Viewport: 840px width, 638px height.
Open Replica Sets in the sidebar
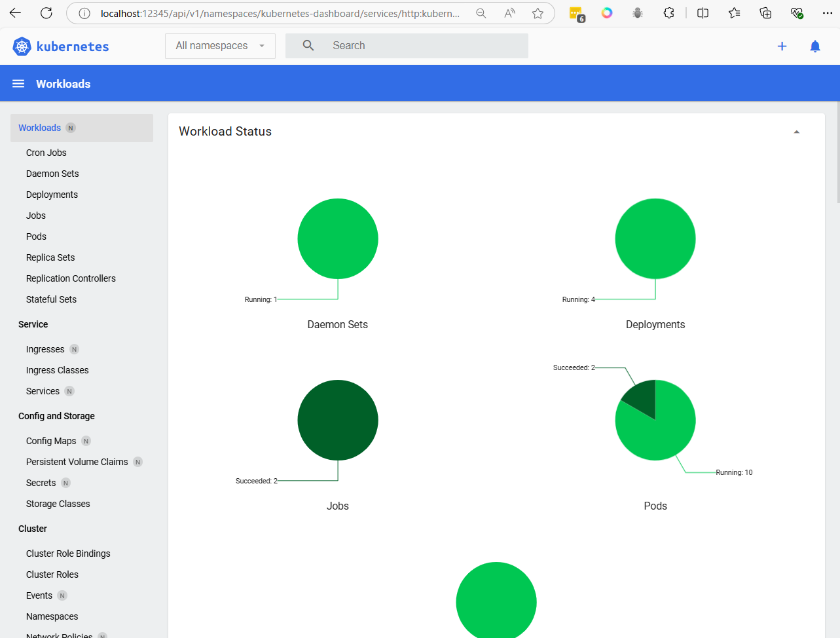pyautogui.click(x=50, y=257)
